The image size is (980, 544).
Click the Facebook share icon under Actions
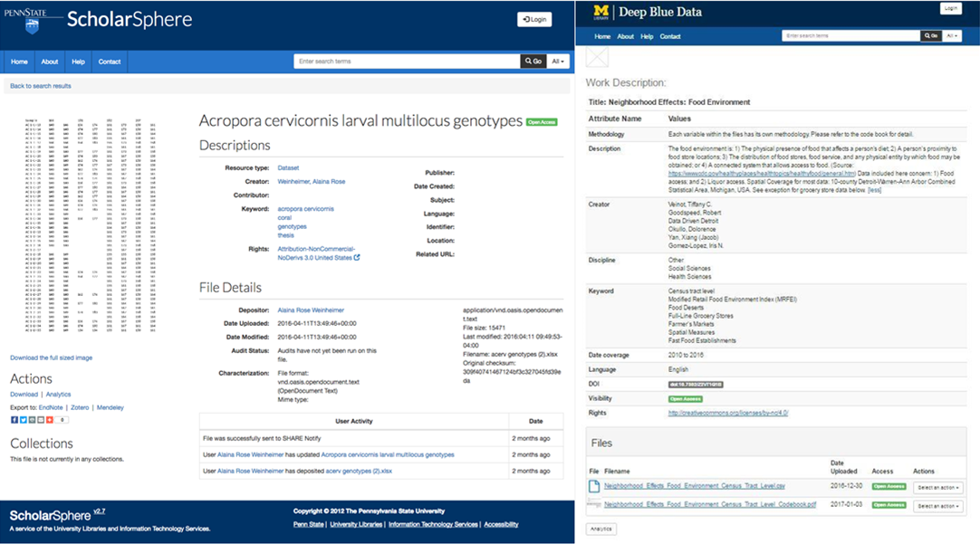14,420
